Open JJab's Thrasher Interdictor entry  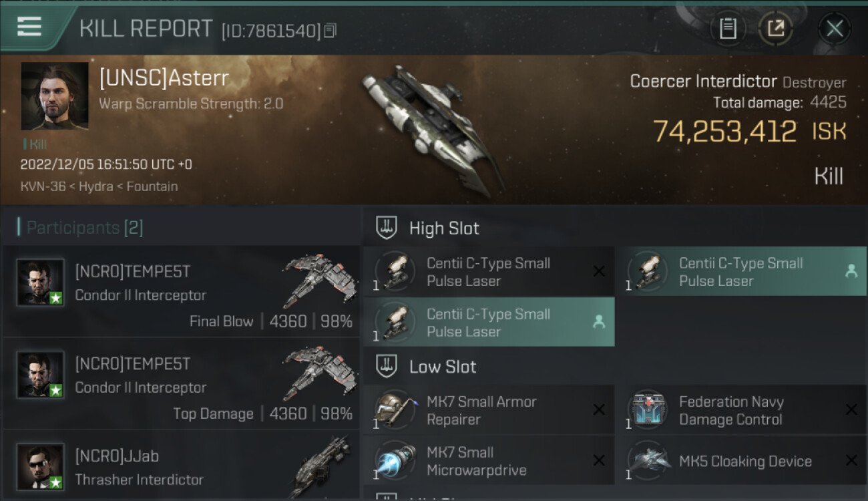pyautogui.click(x=182, y=466)
